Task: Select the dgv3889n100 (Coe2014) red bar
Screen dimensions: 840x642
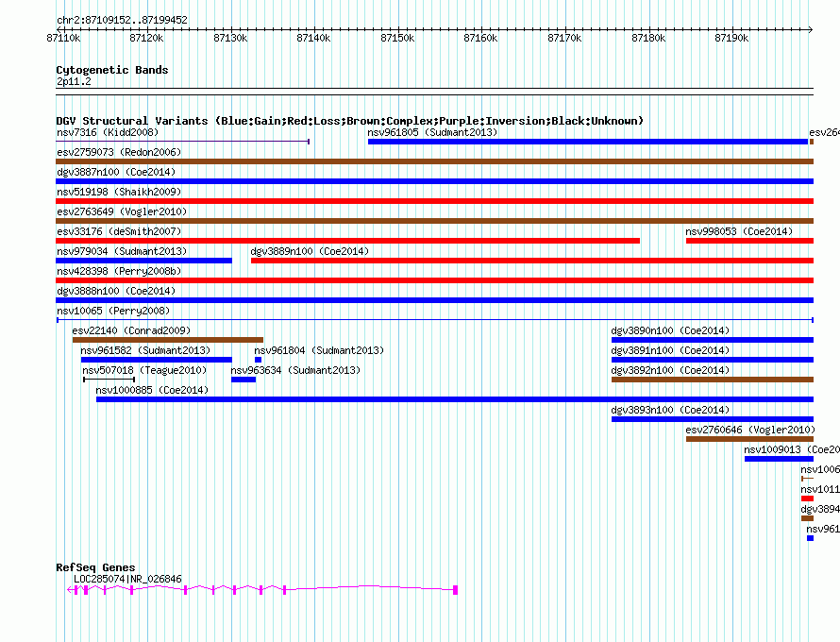Action: [532, 261]
